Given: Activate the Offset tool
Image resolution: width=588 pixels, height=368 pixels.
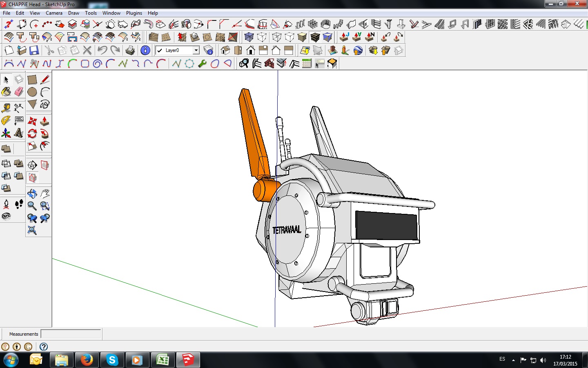Looking at the screenshot, I should [45, 146].
